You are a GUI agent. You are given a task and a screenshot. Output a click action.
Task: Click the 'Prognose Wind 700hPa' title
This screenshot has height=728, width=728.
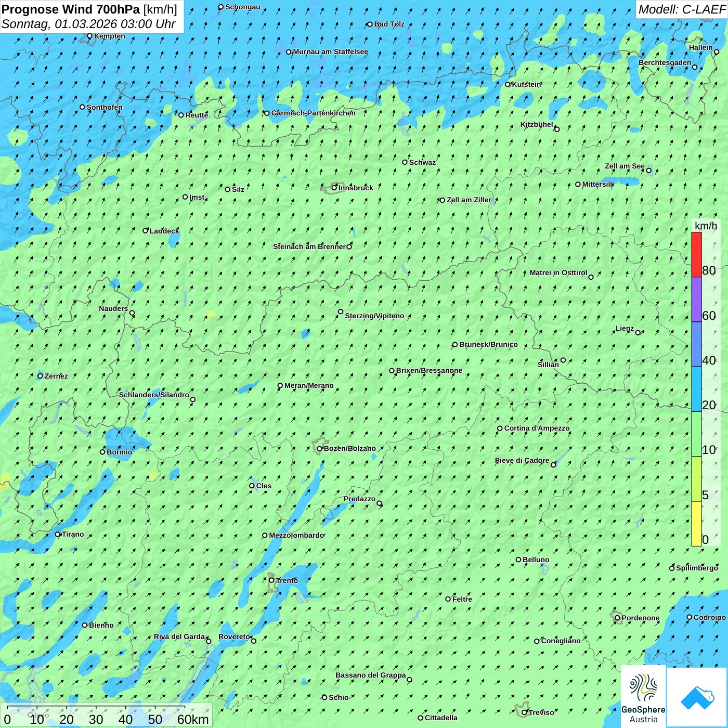click(71, 9)
